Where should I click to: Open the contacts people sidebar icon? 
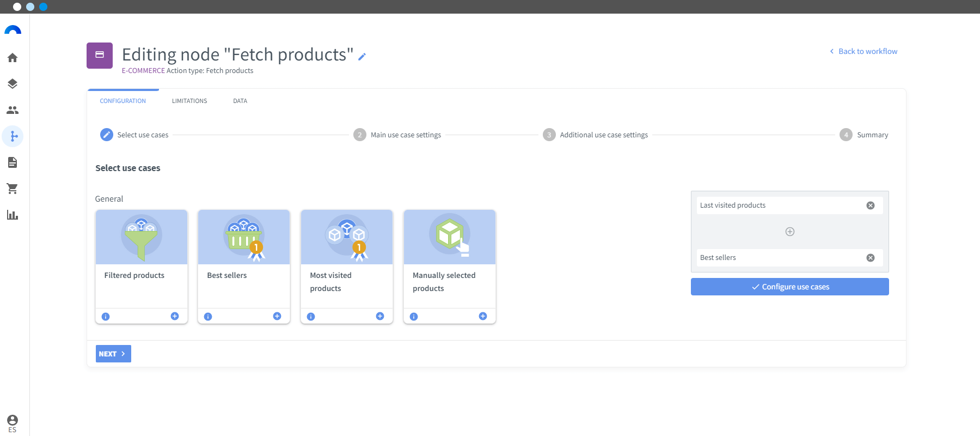tap(13, 110)
